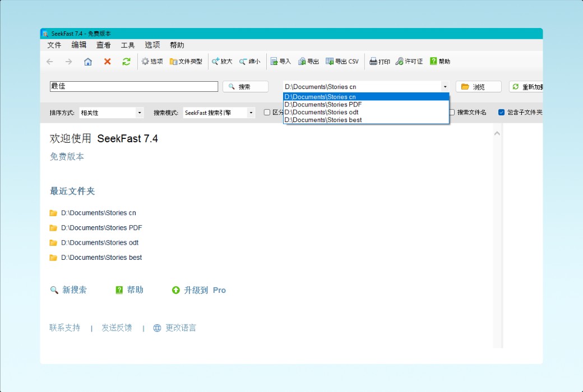Click the forward arrow navigation icon

tap(69, 62)
